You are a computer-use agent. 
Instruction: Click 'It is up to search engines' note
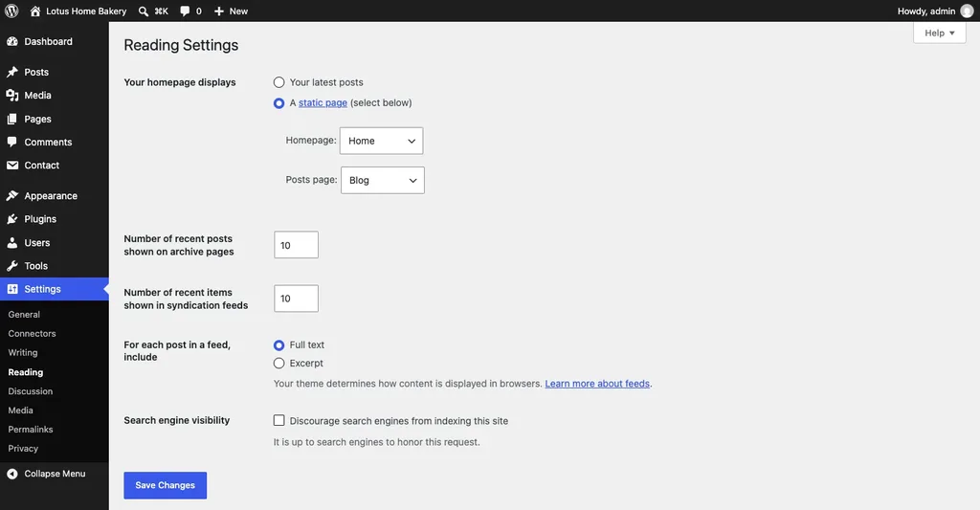(376, 442)
